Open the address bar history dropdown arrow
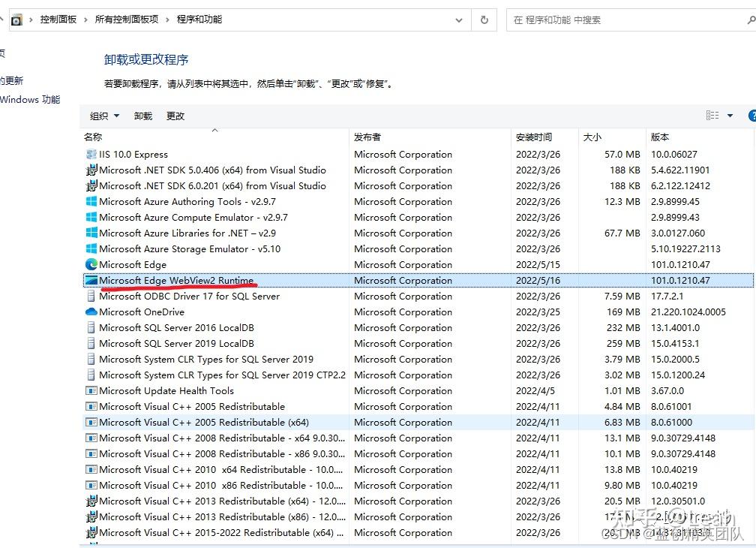 [x=459, y=20]
